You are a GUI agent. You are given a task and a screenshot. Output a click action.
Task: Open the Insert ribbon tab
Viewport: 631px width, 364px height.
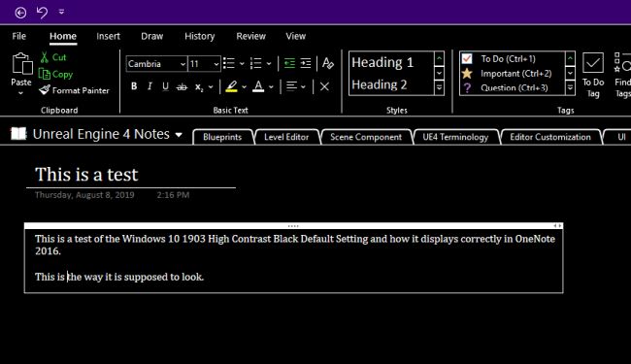[x=109, y=36]
